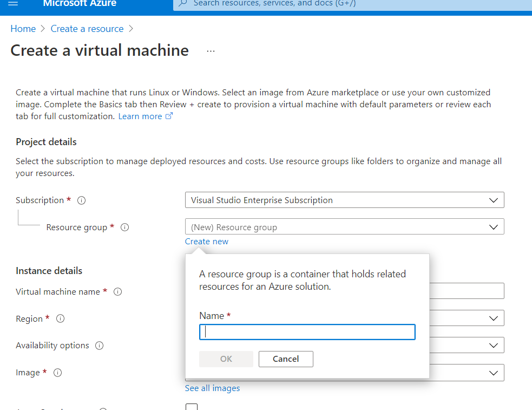Click the Image info tooltip icon
The width and height of the screenshot is (532, 410).
(x=57, y=372)
